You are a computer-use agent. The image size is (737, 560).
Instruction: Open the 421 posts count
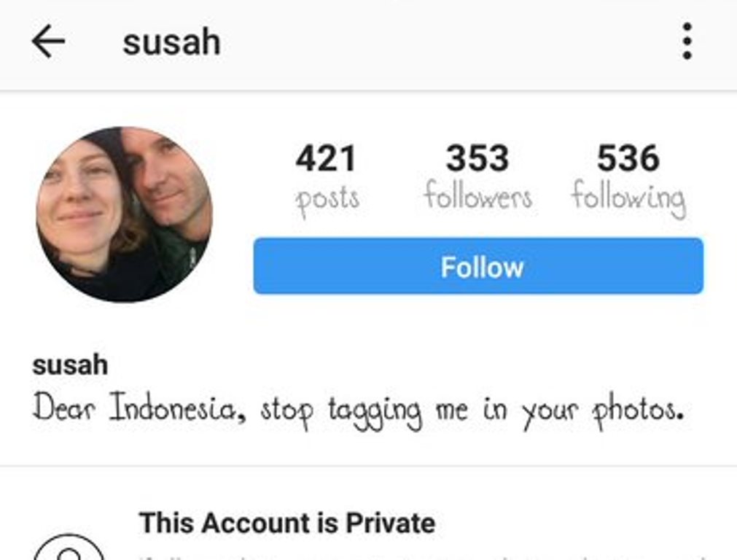tap(326, 158)
